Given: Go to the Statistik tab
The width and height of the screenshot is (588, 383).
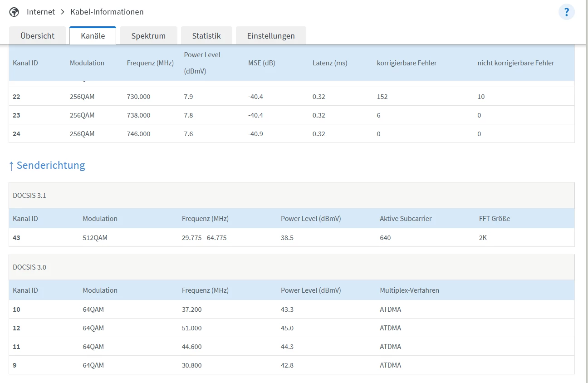Looking at the screenshot, I should pyautogui.click(x=206, y=36).
